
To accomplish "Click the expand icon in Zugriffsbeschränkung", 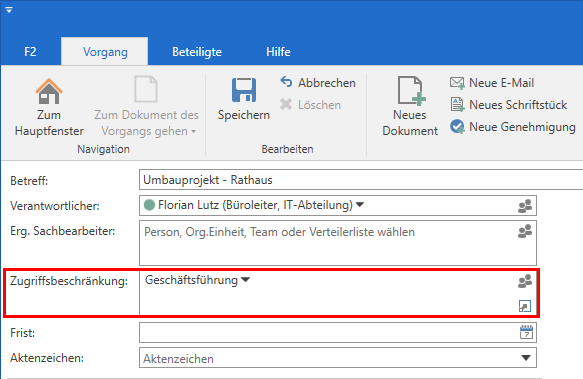I will [x=525, y=306].
